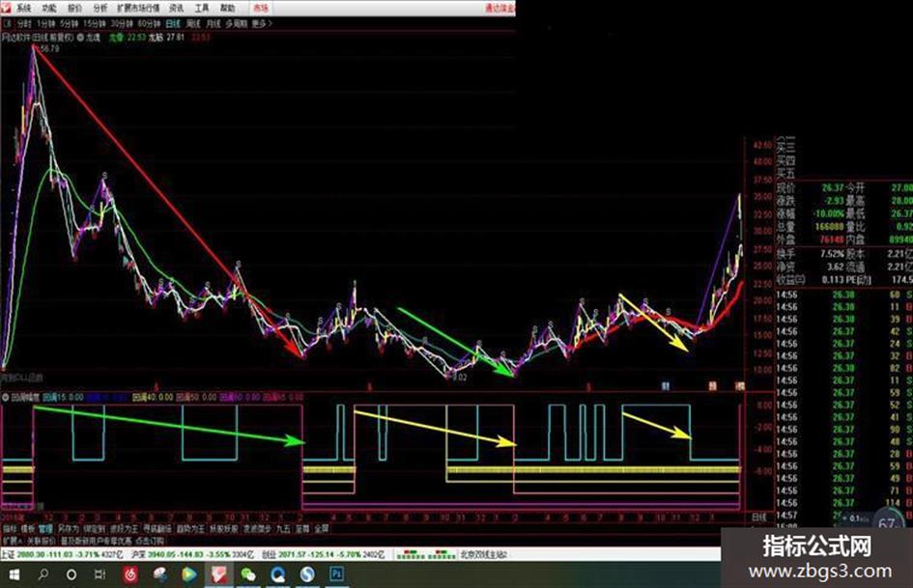The width and height of the screenshot is (913, 588).
Task: Open the 工具 menu
Action: [202, 8]
